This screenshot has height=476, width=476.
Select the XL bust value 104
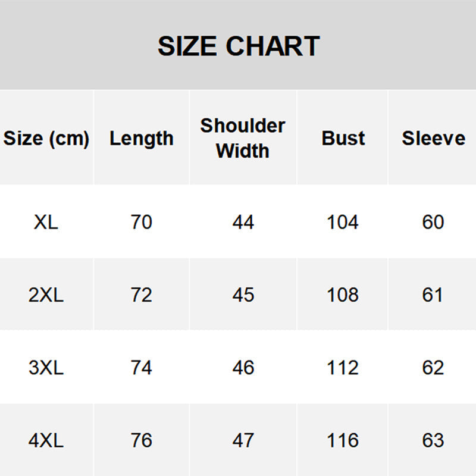[343, 222]
